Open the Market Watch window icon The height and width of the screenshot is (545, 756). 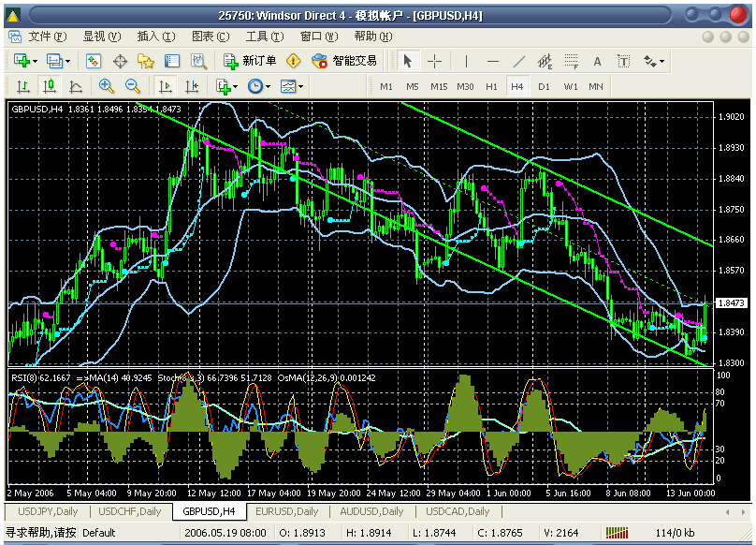tap(94, 61)
